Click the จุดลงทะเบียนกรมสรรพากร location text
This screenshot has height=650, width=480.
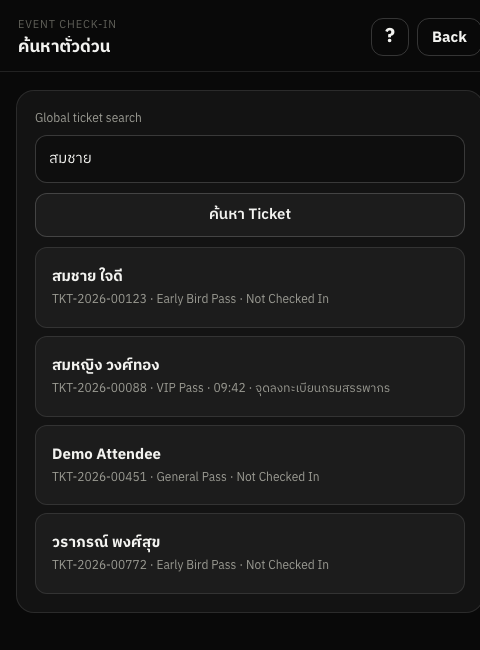(x=322, y=388)
